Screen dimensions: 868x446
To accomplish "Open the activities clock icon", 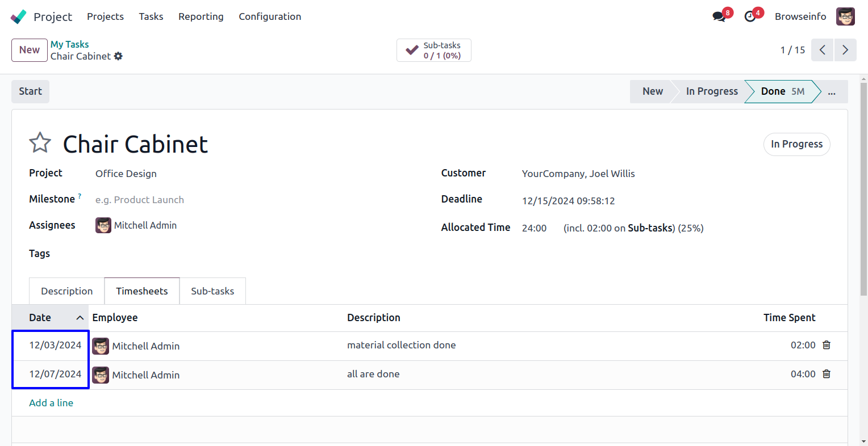I will 750,16.
